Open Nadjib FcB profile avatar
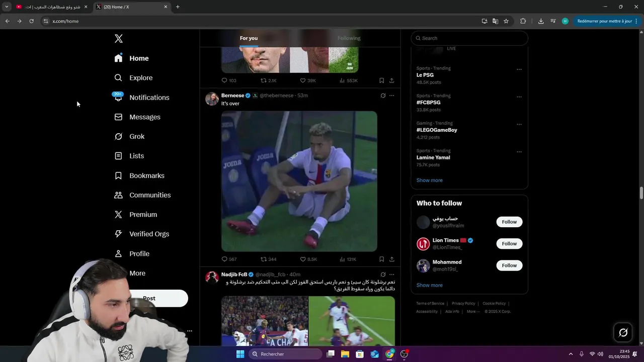This screenshot has height=362, width=644. coord(212,278)
